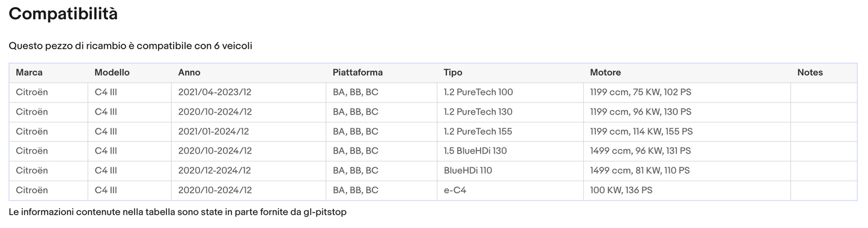Click the Compatibilità heading
Image resolution: width=868 pixels, height=228 pixels.
pyautogui.click(x=63, y=14)
